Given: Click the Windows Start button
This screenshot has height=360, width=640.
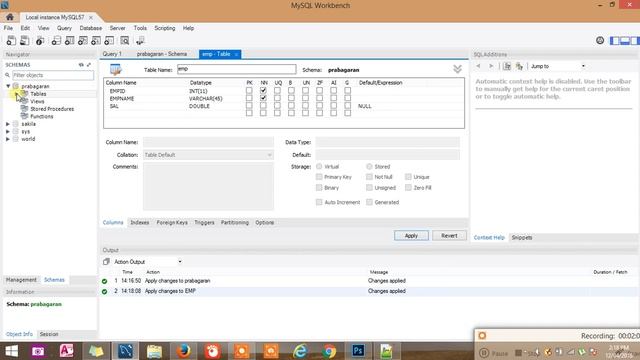Looking at the screenshot, I should pyautogui.click(x=11, y=351).
